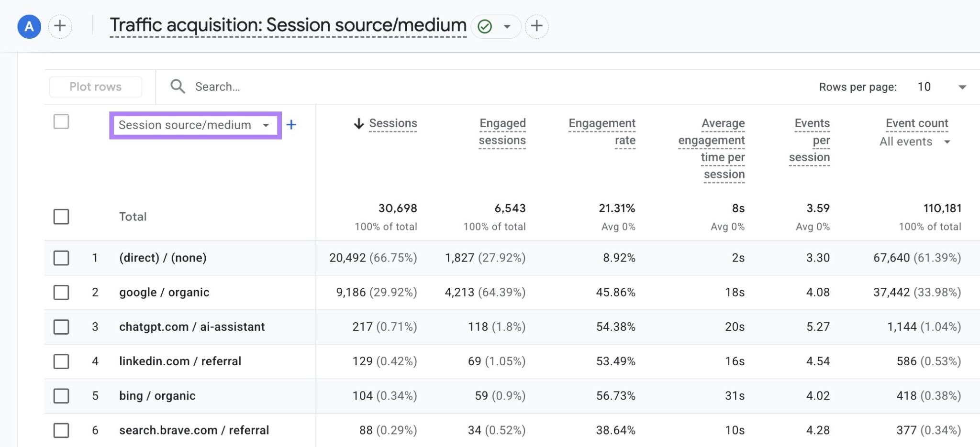Click the 'chatgpt.com / ai-assistant' source text
The image size is (980, 447).
point(192,327)
